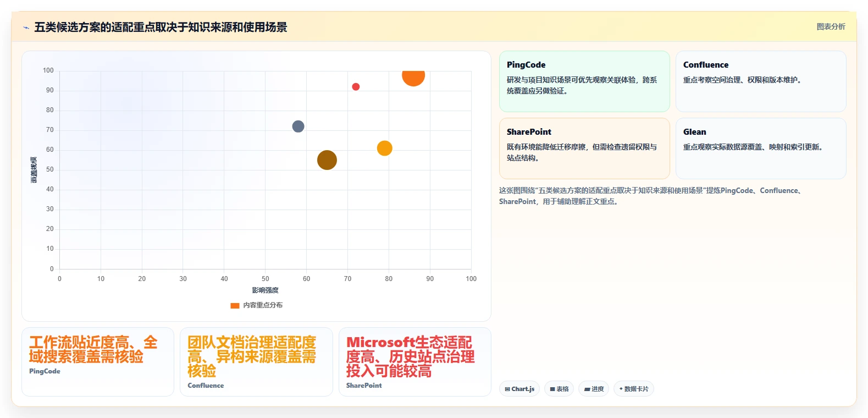868x418 pixels.
Task: Click the amber bubble on chart
Action: pyautogui.click(x=385, y=148)
